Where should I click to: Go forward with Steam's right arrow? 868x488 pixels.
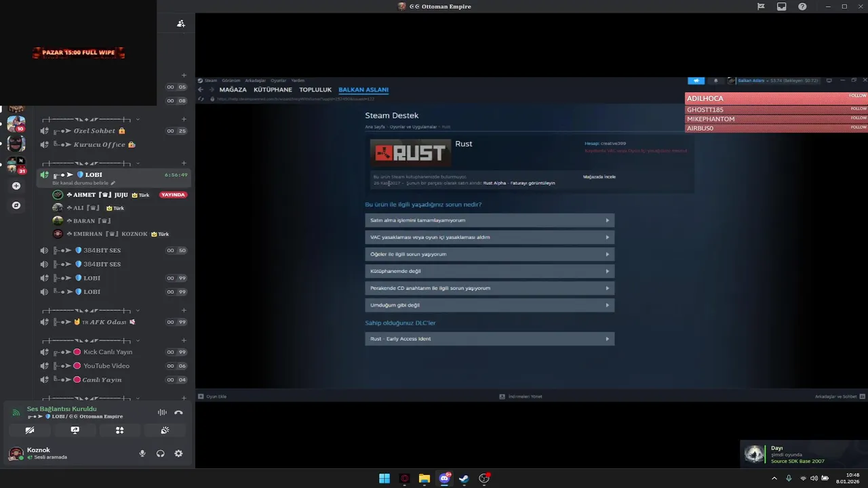[212, 89]
